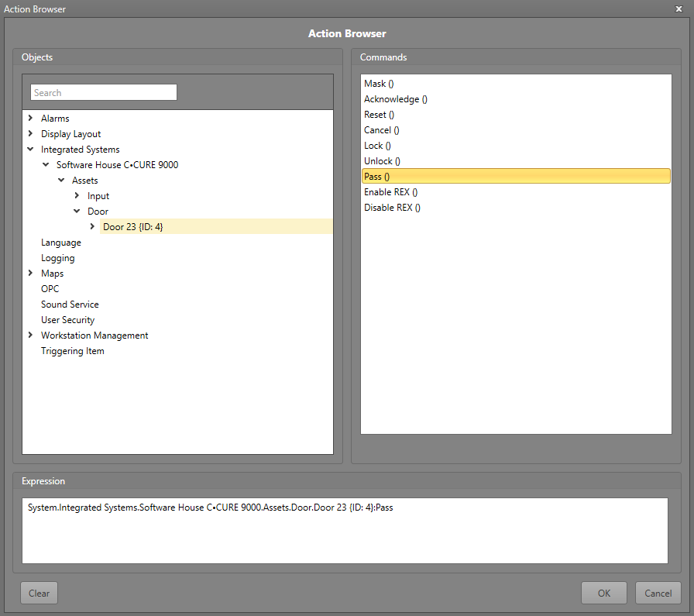Collapse the Software House C•CURE 9000 node
This screenshot has height=616, width=694.
click(46, 165)
